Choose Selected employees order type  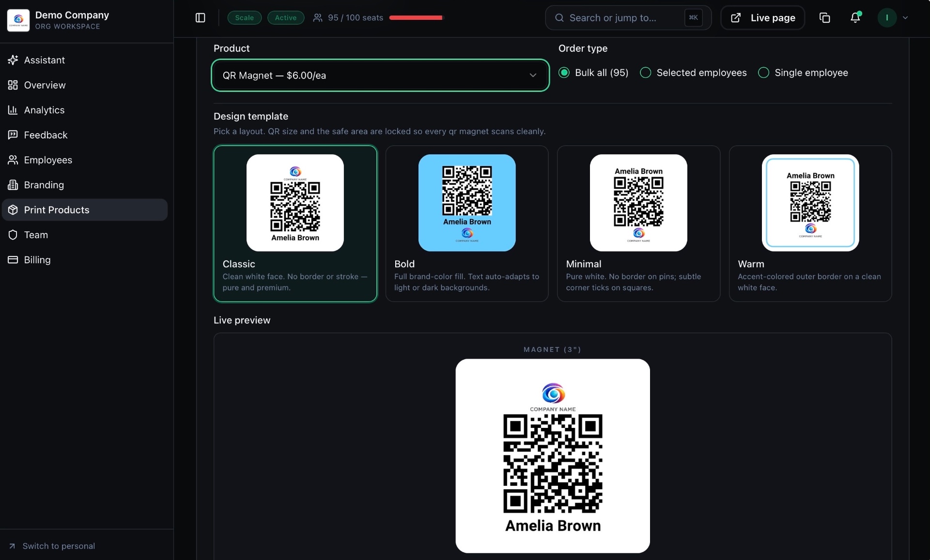tap(693, 73)
